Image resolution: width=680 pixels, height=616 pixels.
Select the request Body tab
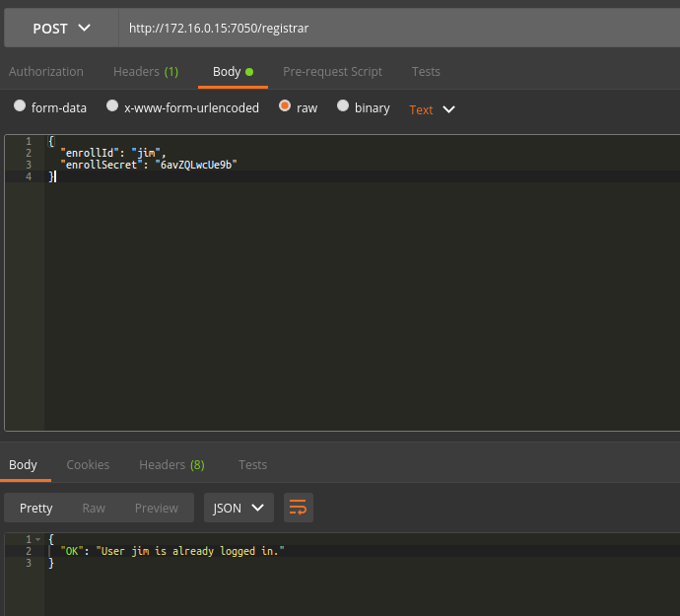coord(233,72)
